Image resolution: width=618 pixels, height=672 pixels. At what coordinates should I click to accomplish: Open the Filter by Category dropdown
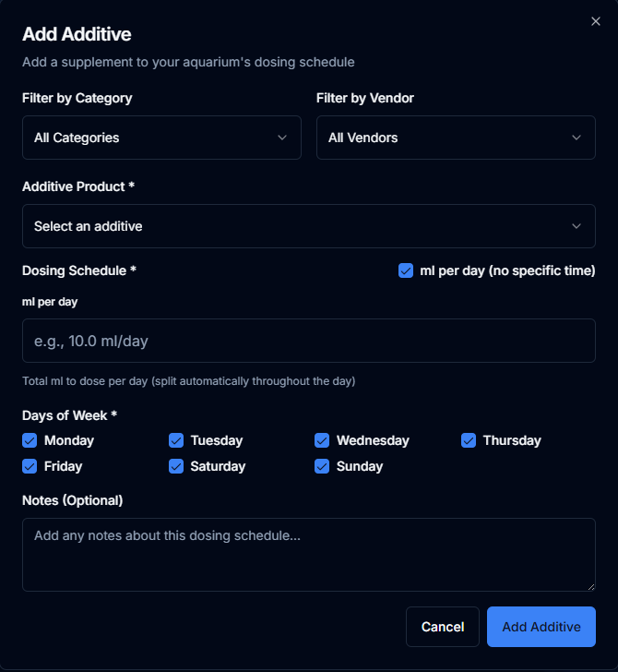161,138
